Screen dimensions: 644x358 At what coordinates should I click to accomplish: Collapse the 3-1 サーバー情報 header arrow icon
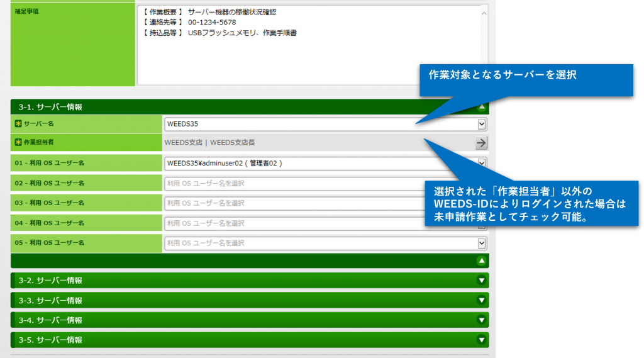click(481, 107)
